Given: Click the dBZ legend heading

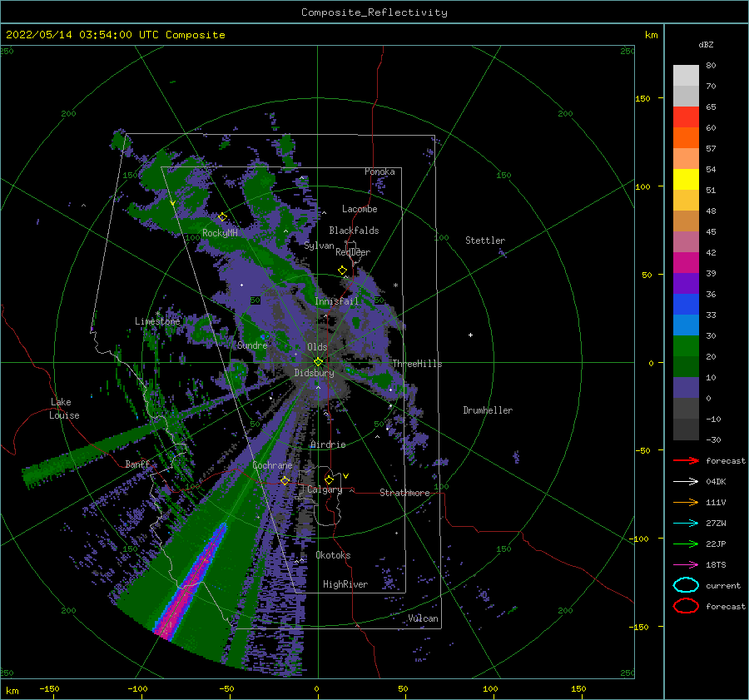Looking at the screenshot, I should 706,44.
